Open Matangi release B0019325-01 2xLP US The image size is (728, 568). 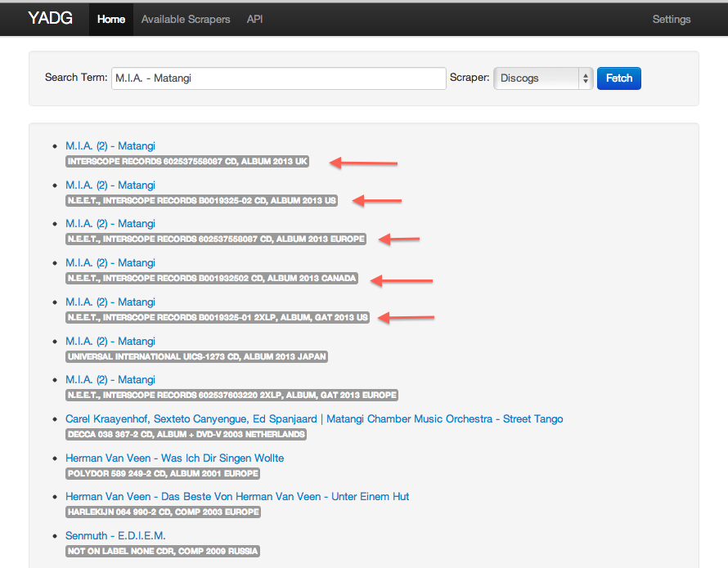(x=110, y=302)
